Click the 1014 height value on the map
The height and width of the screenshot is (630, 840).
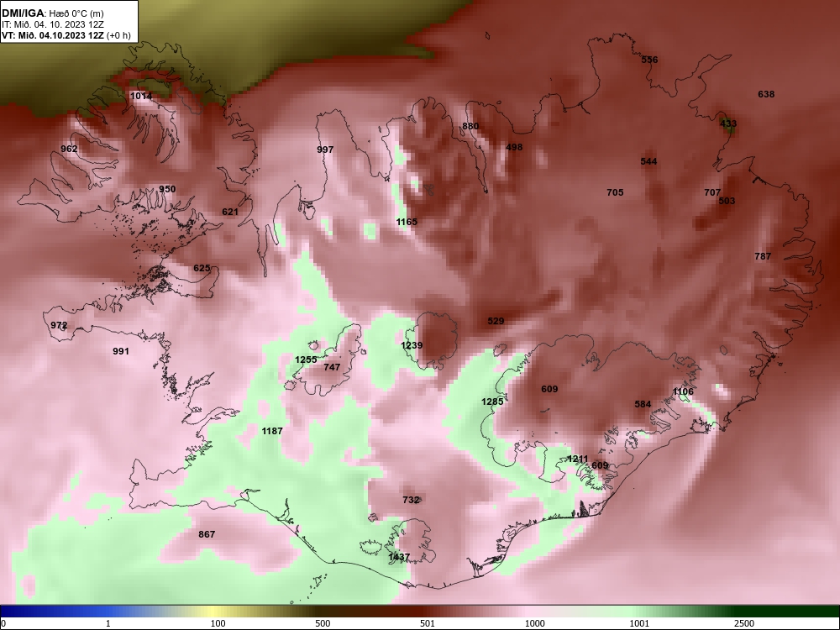click(141, 96)
